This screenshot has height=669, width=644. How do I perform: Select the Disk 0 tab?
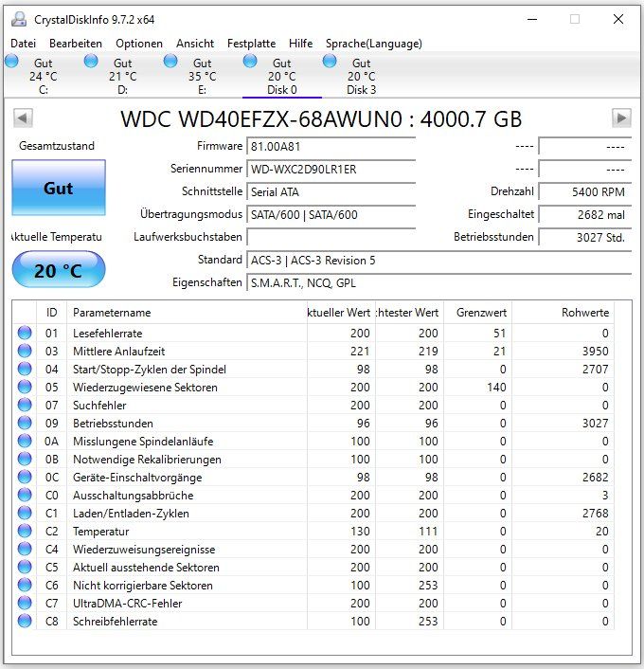click(x=282, y=76)
